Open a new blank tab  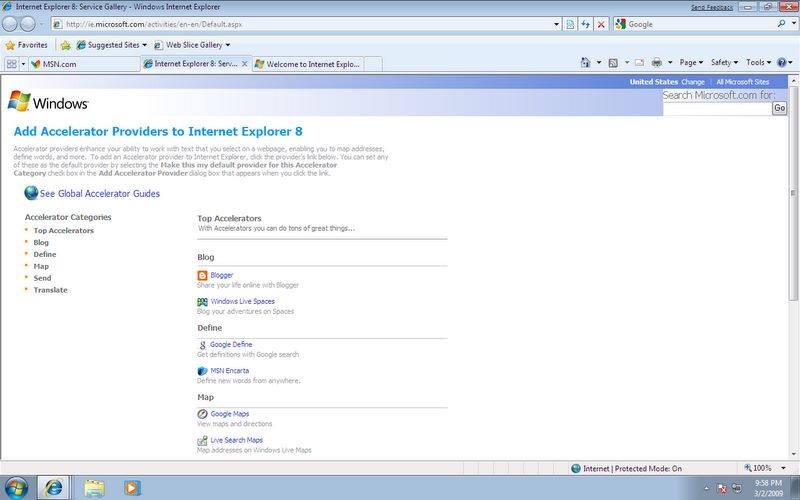(x=373, y=64)
